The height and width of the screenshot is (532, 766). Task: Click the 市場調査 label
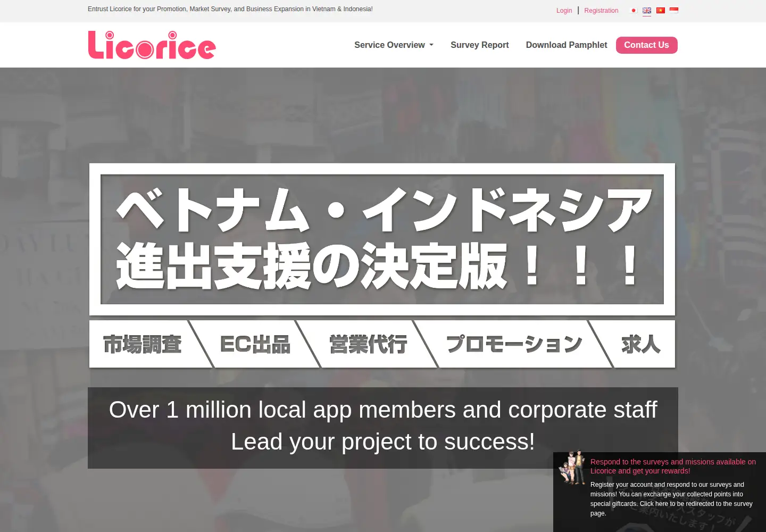pyautogui.click(x=142, y=344)
